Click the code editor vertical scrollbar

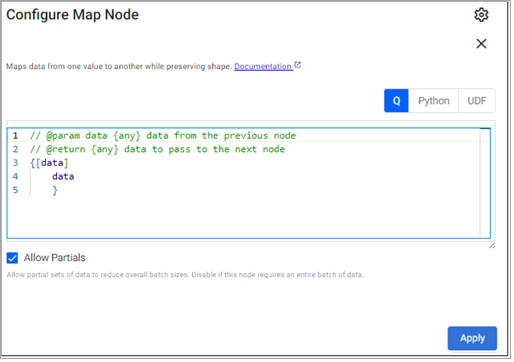pyautogui.click(x=485, y=183)
